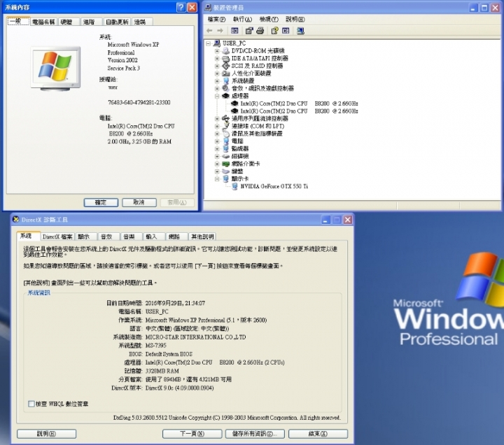Viewport: 504px width, 445px height.
Task: Click 下一頁(N) button in DxDiag
Action: tap(192, 434)
